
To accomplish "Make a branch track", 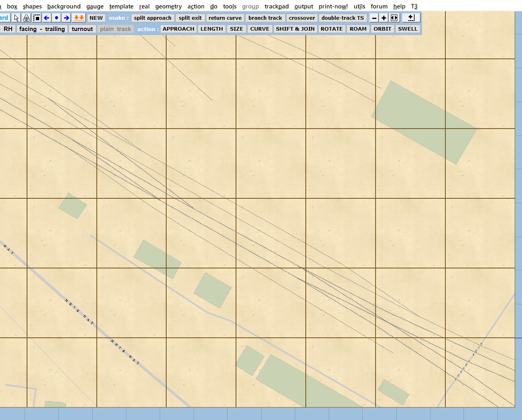I will point(265,18).
